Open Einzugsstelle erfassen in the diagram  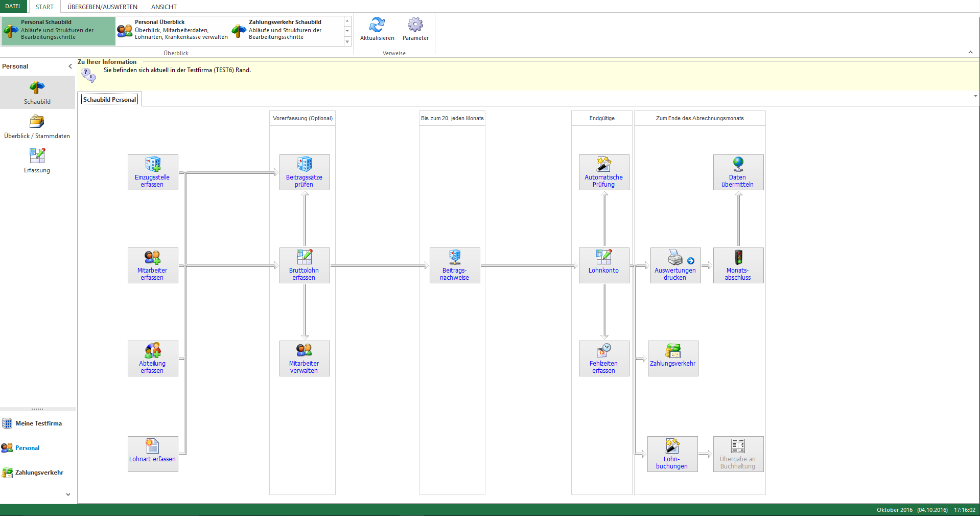click(152, 172)
